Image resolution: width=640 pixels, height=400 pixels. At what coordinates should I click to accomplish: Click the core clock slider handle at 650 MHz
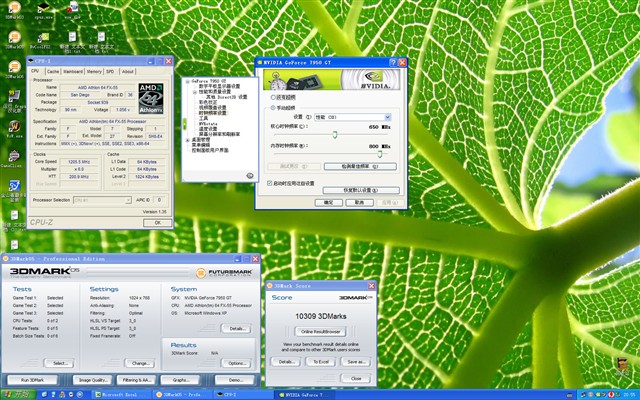pos(335,135)
